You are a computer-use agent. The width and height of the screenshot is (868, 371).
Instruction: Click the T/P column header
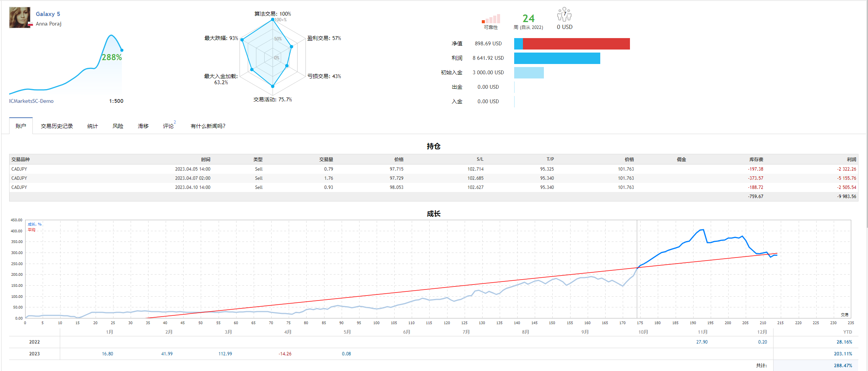point(550,159)
